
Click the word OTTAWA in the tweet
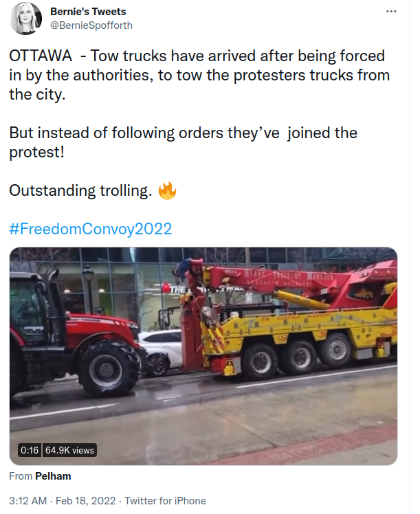point(41,56)
